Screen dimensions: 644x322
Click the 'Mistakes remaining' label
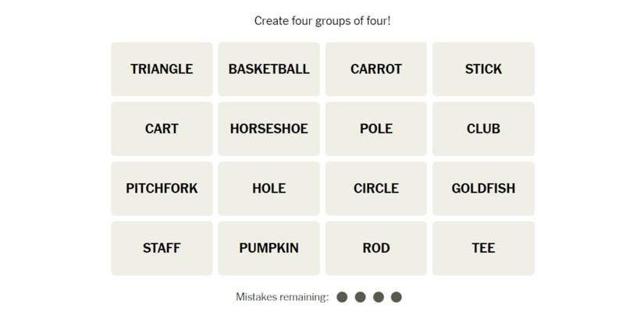[282, 297]
